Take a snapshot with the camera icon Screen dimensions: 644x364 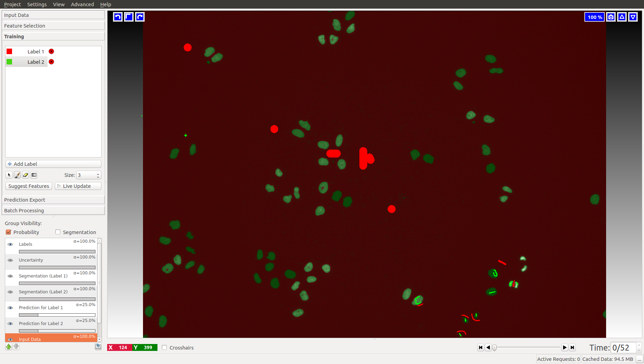pyautogui.click(x=611, y=17)
